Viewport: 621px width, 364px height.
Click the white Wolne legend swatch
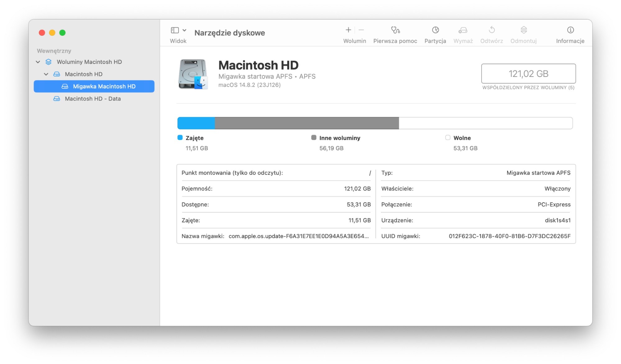point(448,137)
